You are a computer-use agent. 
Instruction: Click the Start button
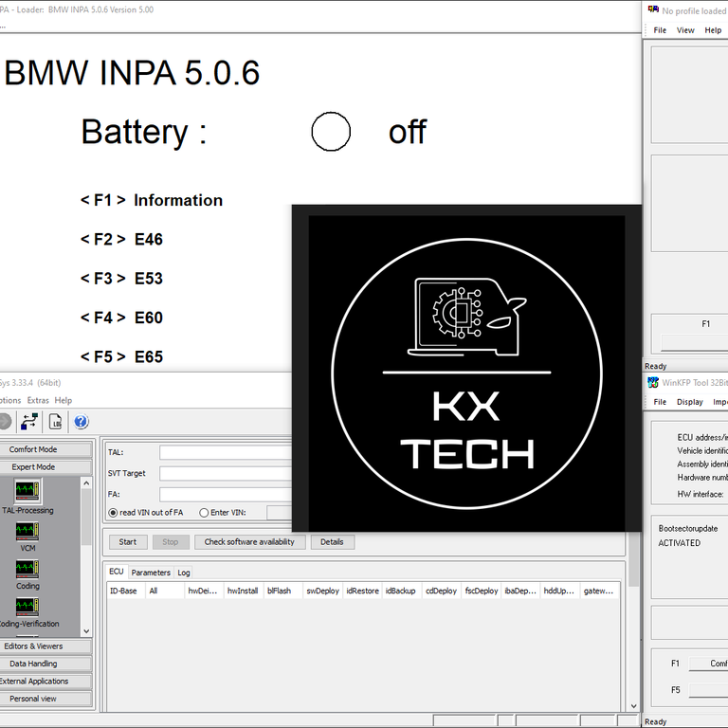click(x=128, y=542)
